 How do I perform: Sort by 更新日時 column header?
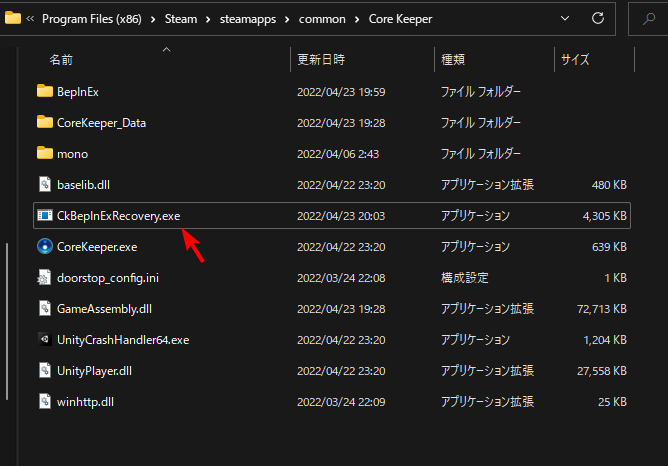(x=321, y=60)
